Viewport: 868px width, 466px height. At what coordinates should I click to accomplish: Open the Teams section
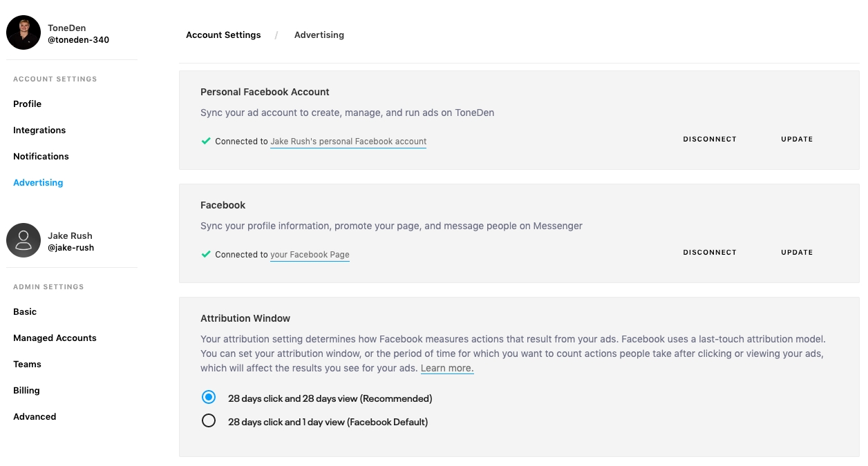(x=27, y=364)
